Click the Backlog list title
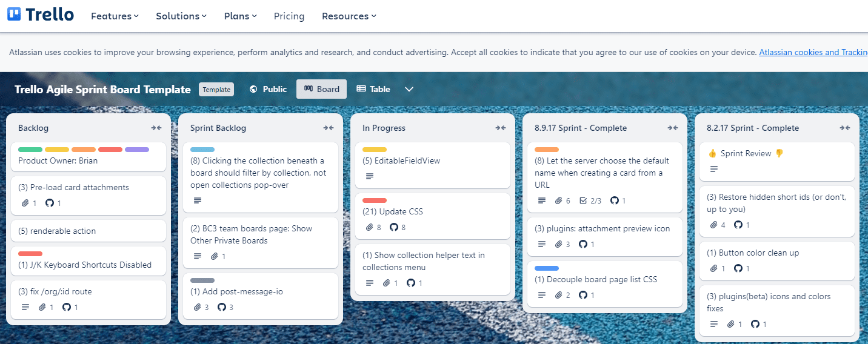Viewport: 868px width, 344px height. tap(33, 128)
